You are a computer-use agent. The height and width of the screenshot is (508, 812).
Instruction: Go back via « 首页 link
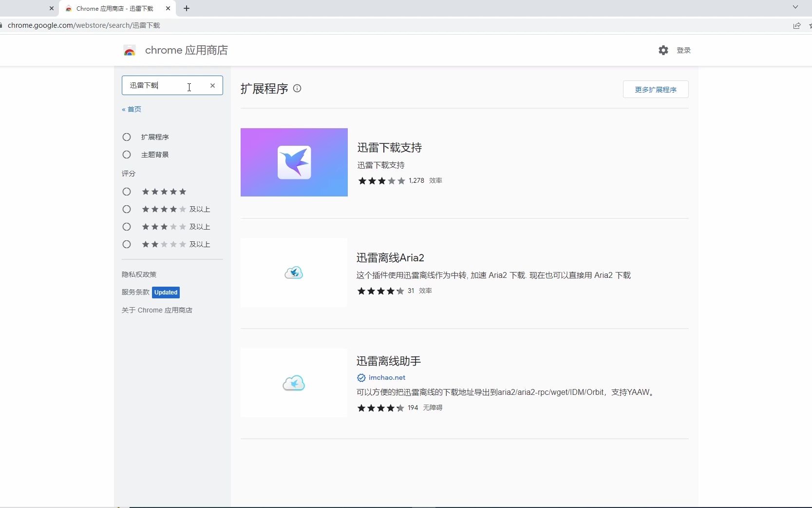[132, 109]
